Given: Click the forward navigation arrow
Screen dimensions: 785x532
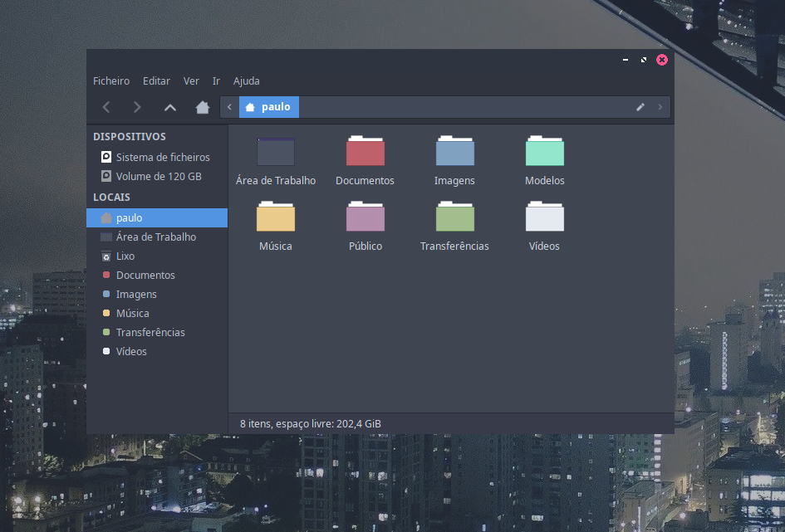Looking at the screenshot, I should click(137, 107).
